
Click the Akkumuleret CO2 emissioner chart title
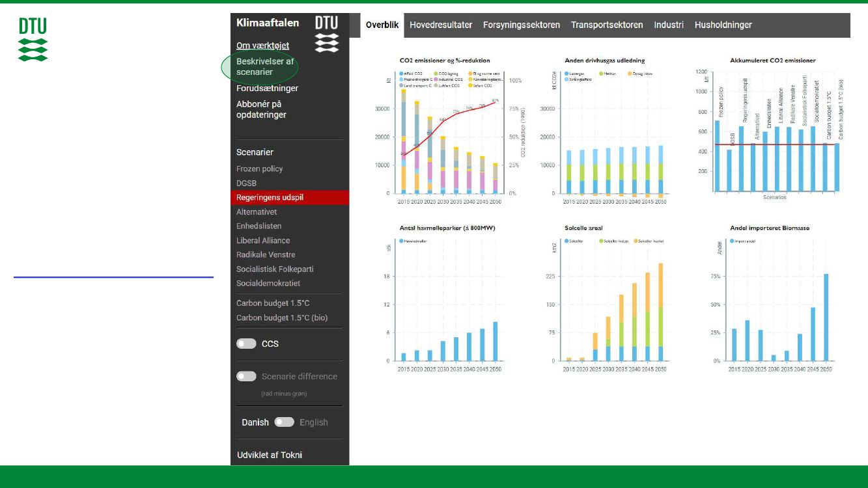point(772,61)
